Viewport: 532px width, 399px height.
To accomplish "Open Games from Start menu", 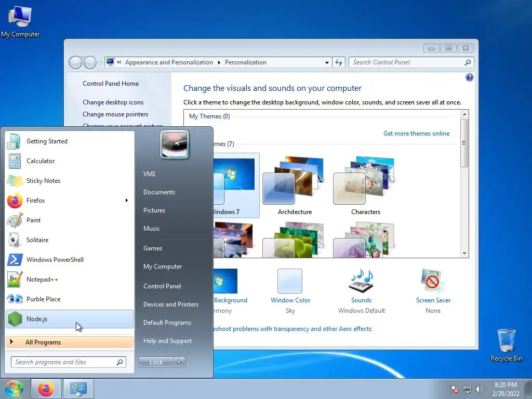I will [x=153, y=248].
